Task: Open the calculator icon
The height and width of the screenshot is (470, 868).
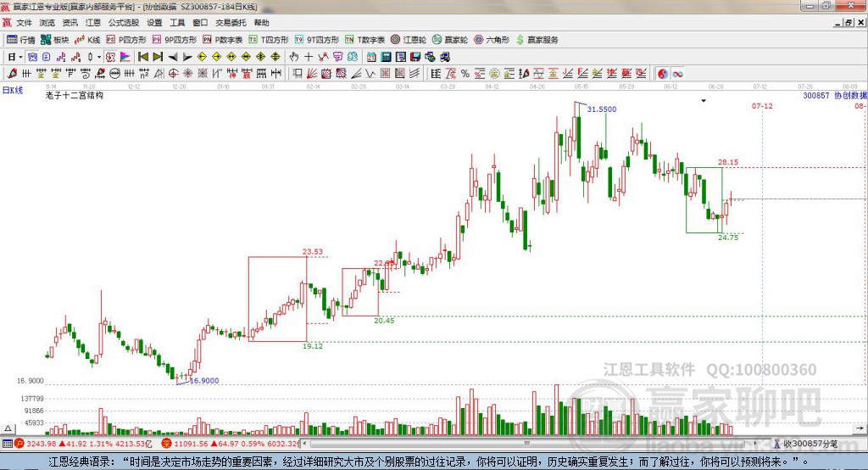Action: click(387, 57)
